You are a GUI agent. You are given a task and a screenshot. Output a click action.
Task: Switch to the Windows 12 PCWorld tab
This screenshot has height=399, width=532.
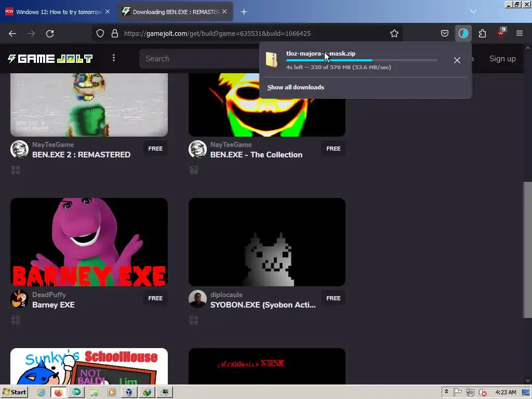point(58,12)
